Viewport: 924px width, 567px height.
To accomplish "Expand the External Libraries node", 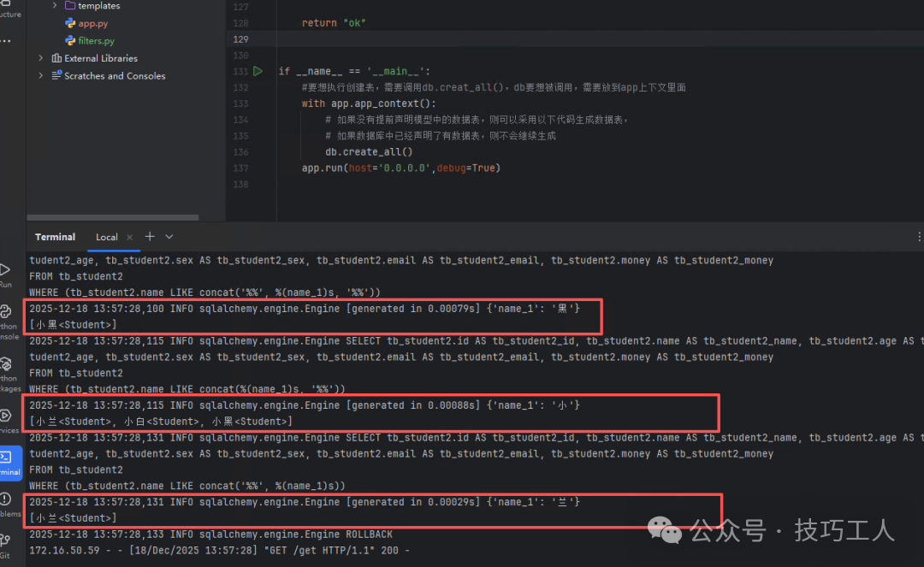I will click(40, 58).
